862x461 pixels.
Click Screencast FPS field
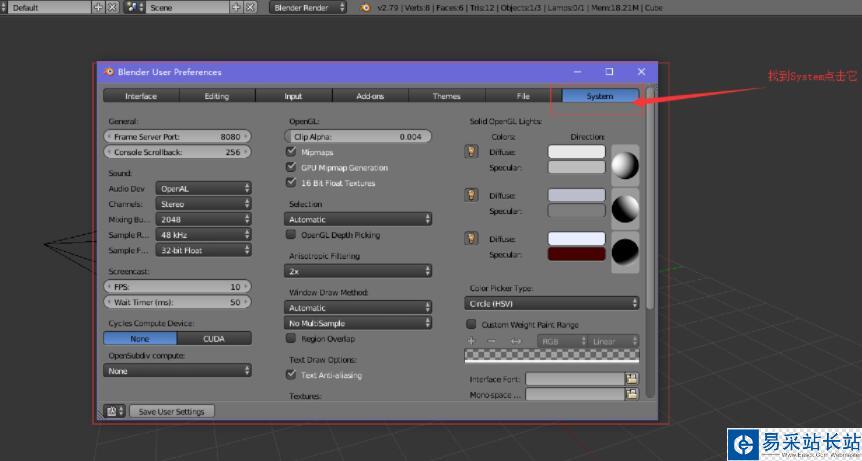click(178, 286)
